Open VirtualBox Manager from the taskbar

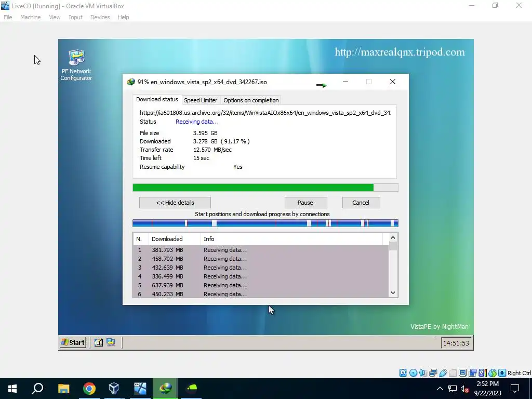[114, 389]
